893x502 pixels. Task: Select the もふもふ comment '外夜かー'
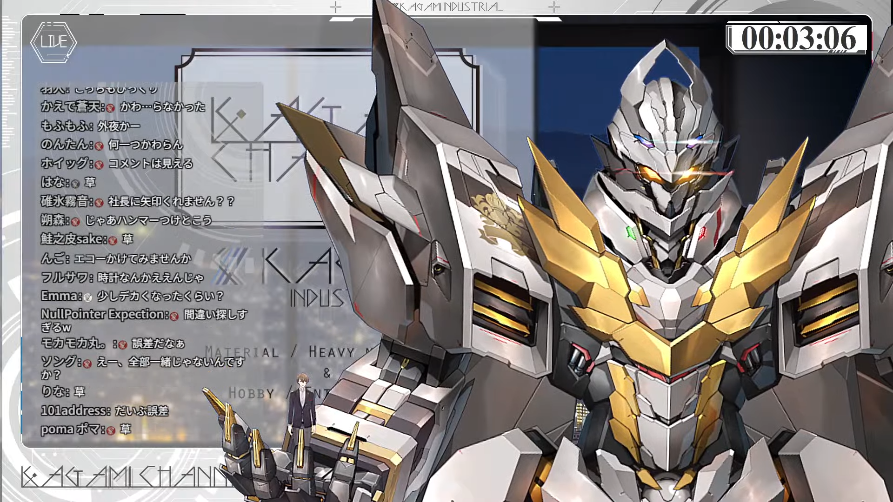click(x=118, y=126)
